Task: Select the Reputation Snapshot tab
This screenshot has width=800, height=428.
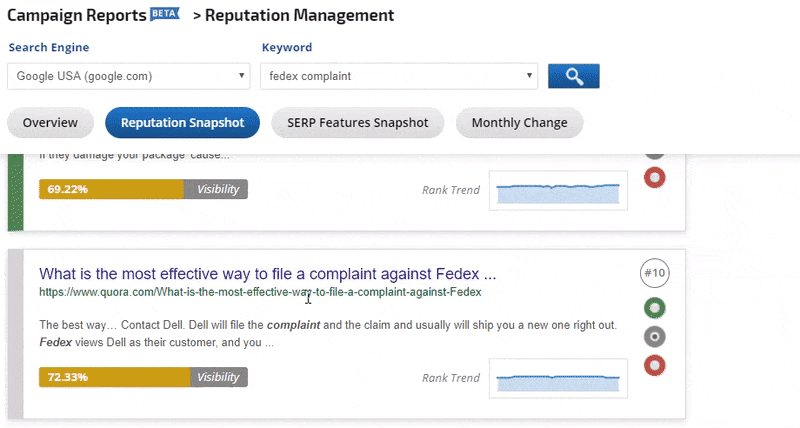Action: point(182,123)
